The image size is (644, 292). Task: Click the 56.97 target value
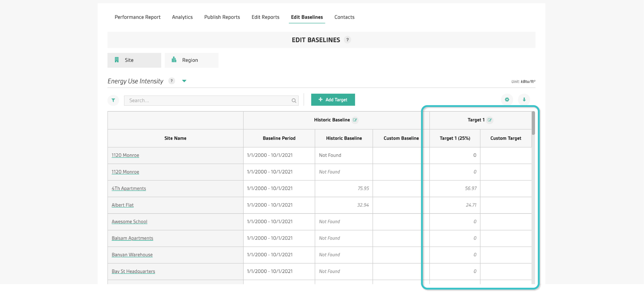tap(471, 188)
